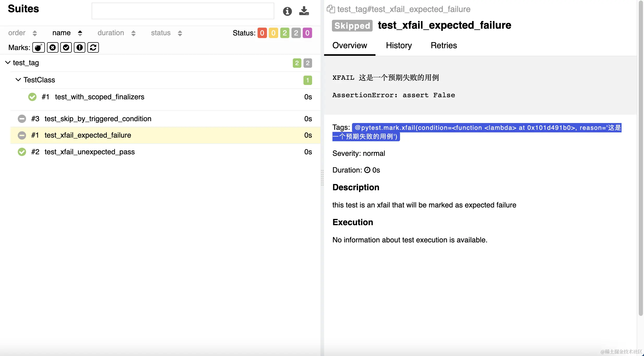644x356 pixels.
Task: Toggle the new failed exclamation mark filter
Action: pos(80,47)
